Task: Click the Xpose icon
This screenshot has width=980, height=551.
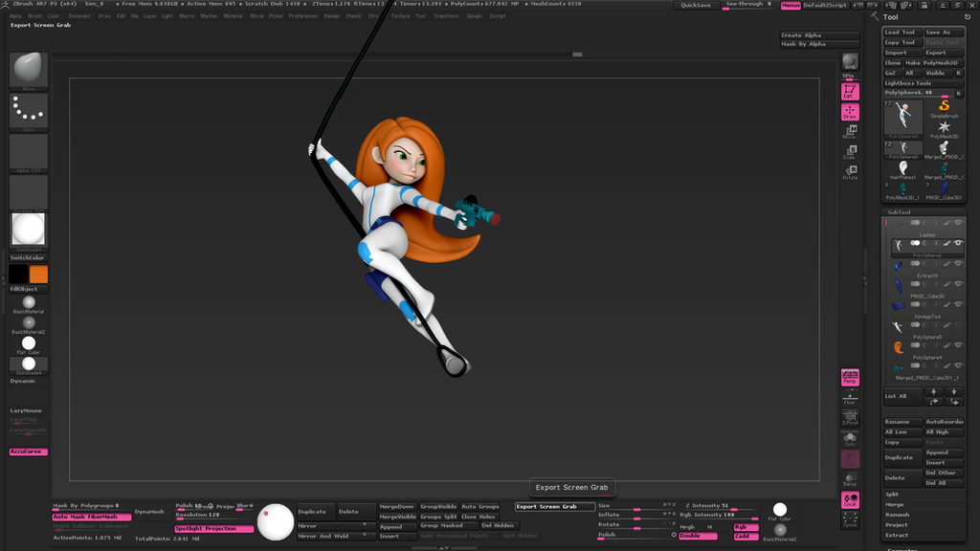Action: (x=850, y=519)
